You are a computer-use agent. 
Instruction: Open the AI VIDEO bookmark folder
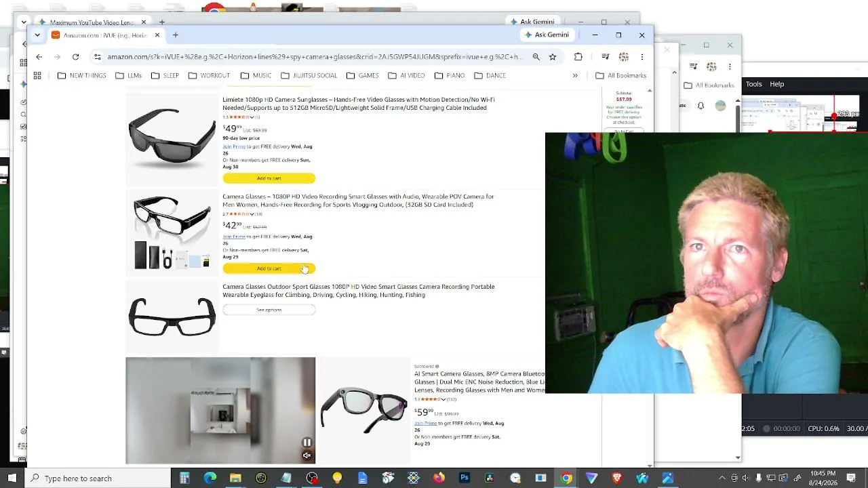tap(406, 75)
